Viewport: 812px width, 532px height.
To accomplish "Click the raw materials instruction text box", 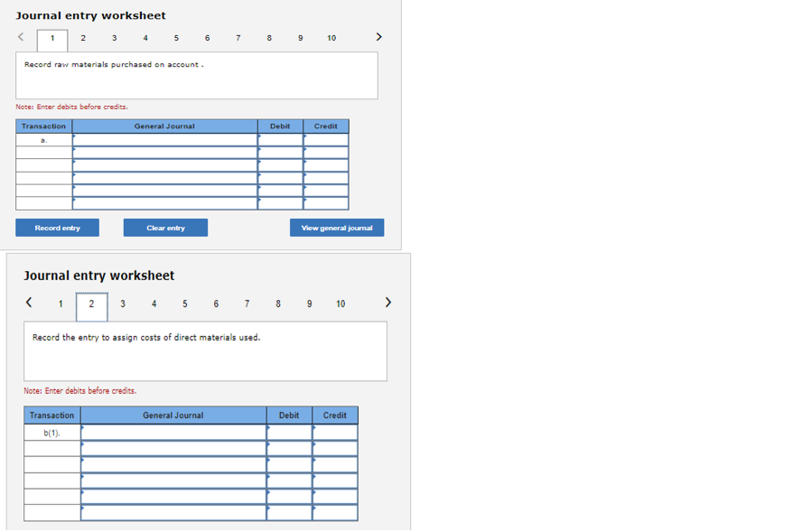I will click(197, 76).
